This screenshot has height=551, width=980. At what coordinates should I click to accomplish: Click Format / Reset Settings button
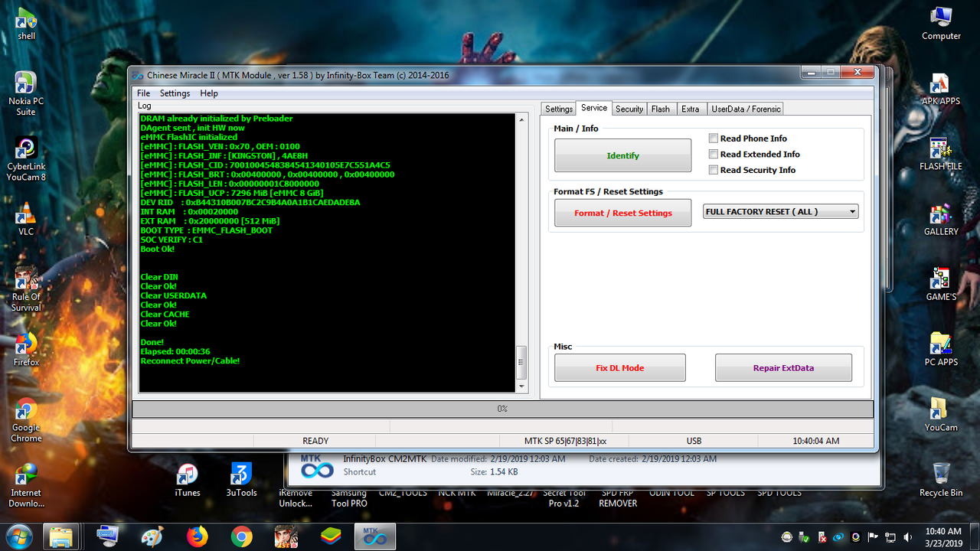[622, 213]
